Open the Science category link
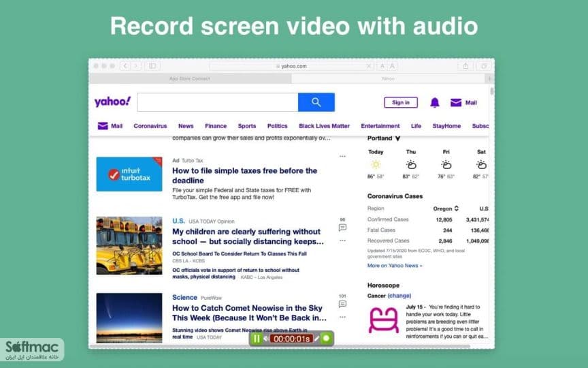 (184, 297)
